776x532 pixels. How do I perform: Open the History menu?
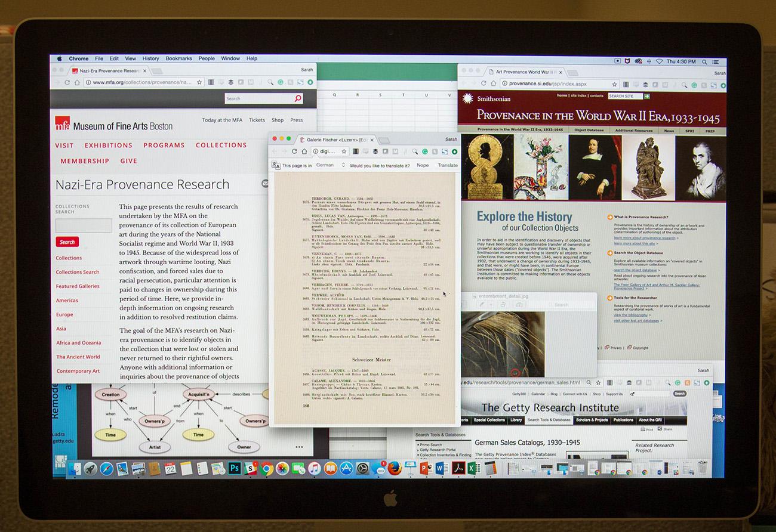pos(150,58)
